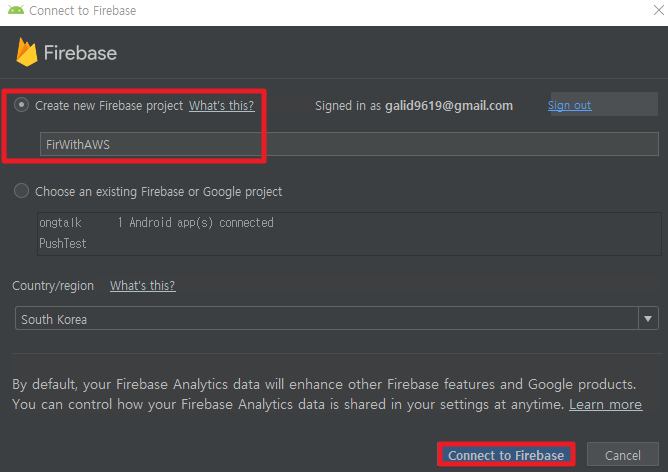Click the galid9619@gmail.com account text

point(449,106)
